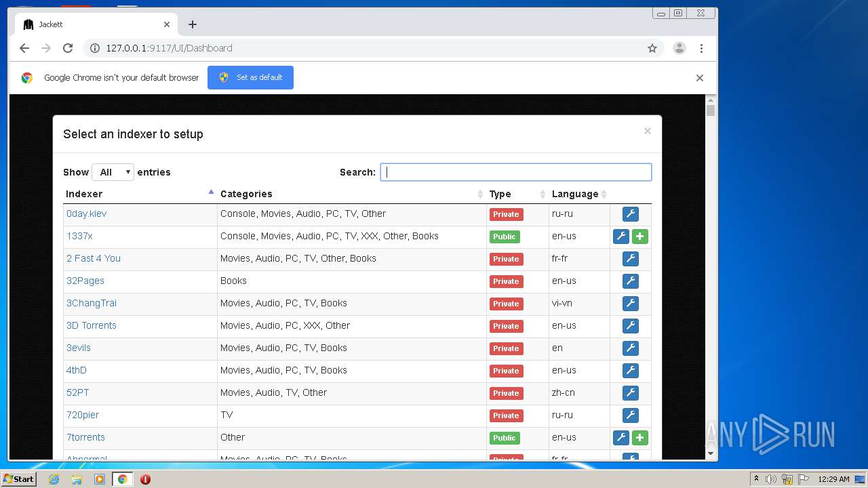Open wrench setup for 3D Torrents
This screenshot has width=868, height=488.
[x=631, y=326]
